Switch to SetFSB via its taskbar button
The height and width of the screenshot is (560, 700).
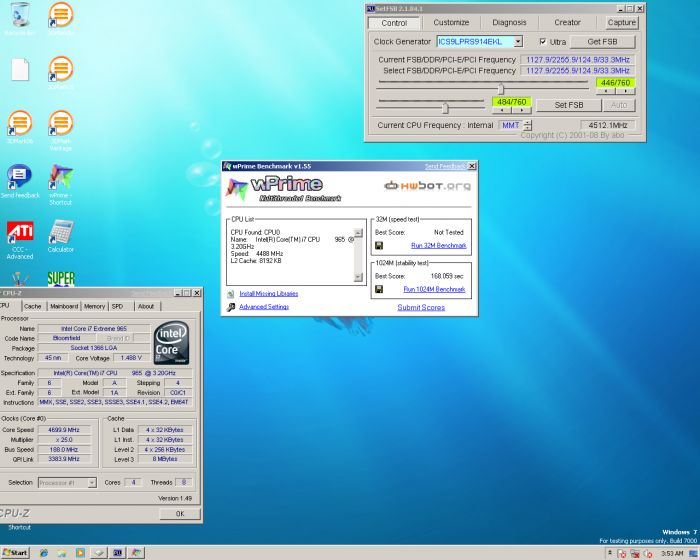[x=117, y=553]
